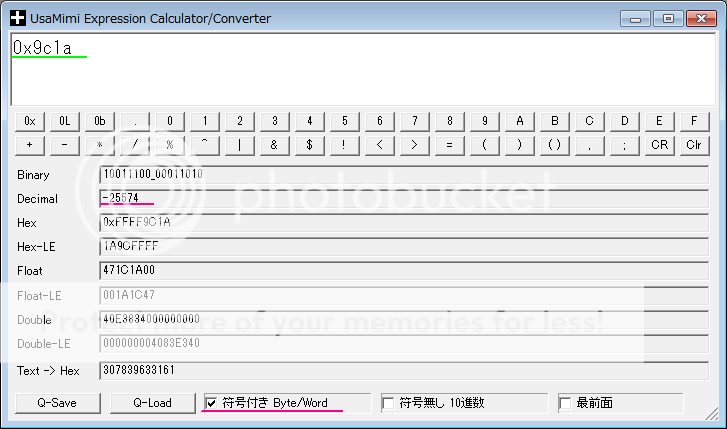Insert hex digit B
The image size is (727, 429).
[555, 122]
